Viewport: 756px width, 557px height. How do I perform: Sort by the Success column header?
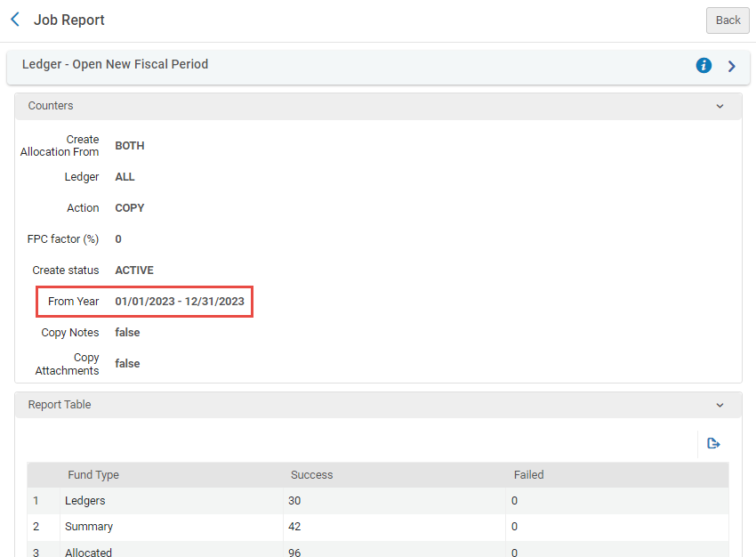tap(311, 475)
